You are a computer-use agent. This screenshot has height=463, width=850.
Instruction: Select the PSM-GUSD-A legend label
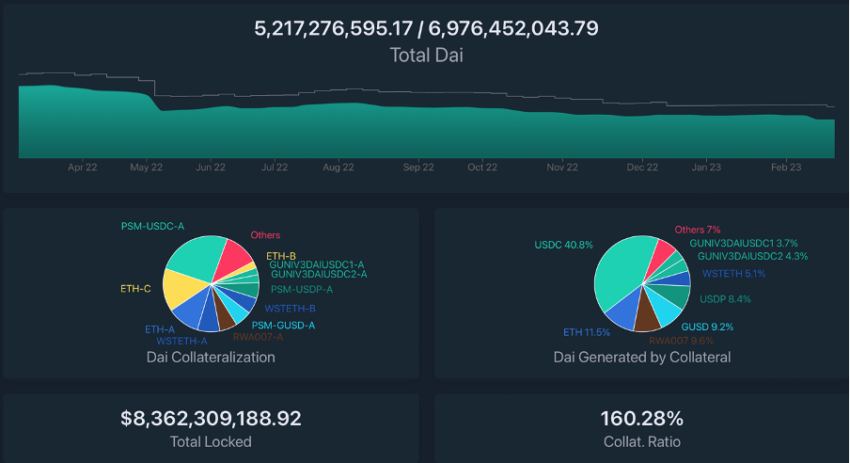pyautogui.click(x=283, y=325)
